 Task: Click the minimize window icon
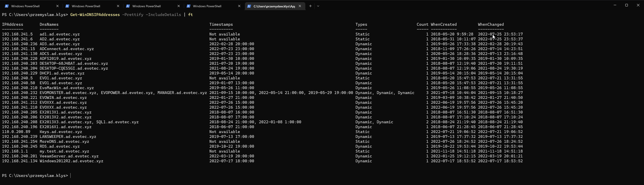[x=615, y=5]
